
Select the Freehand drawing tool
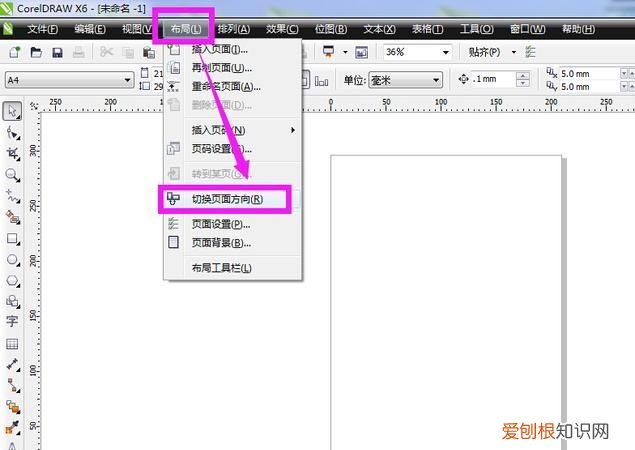coord(12,196)
